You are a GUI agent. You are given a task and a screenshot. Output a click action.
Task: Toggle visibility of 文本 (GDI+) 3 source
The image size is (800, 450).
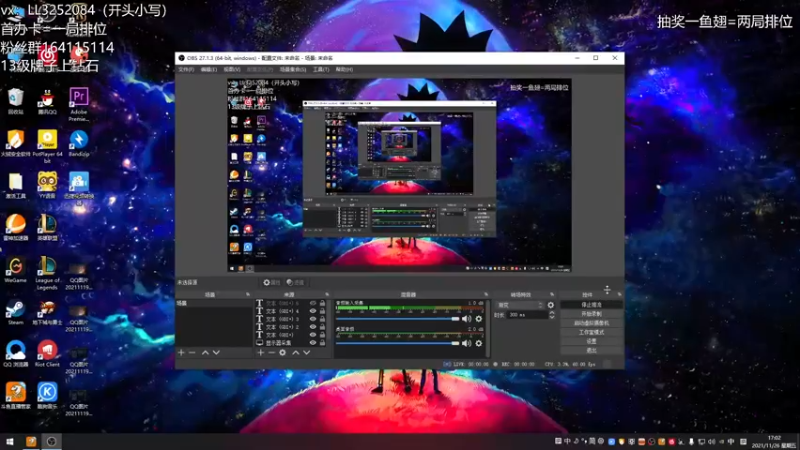313,319
